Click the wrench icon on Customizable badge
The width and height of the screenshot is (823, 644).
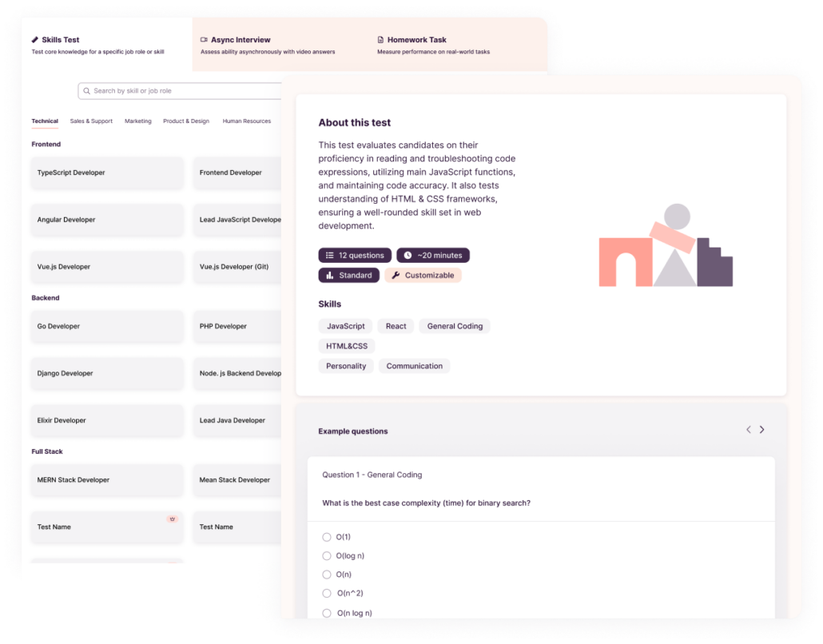[x=396, y=276]
